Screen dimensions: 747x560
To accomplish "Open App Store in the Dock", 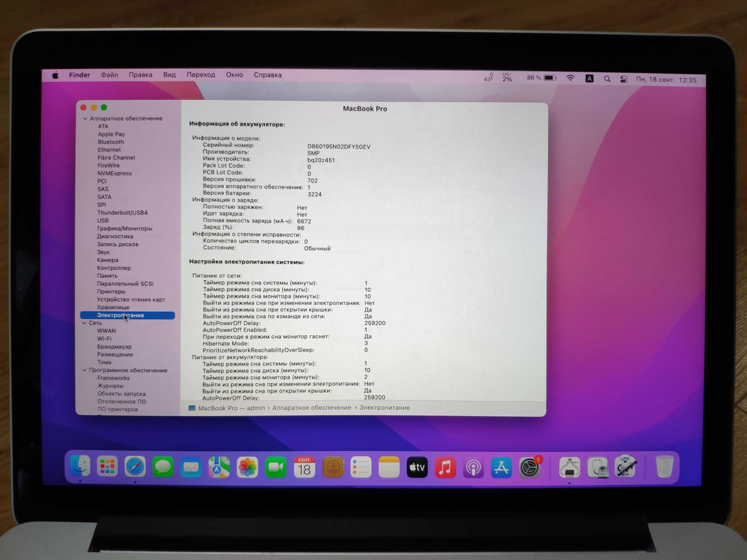I will tap(501, 467).
